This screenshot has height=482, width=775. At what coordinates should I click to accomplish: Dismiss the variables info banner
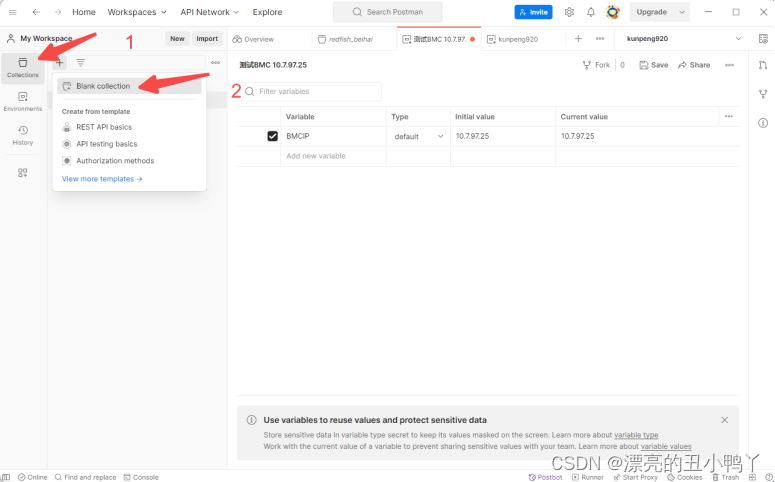coord(725,420)
